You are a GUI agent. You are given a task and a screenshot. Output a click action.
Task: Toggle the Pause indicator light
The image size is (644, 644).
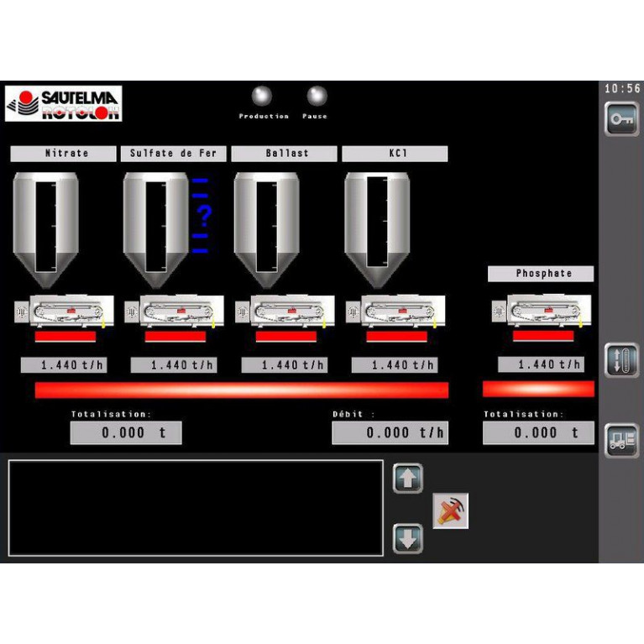(x=316, y=96)
